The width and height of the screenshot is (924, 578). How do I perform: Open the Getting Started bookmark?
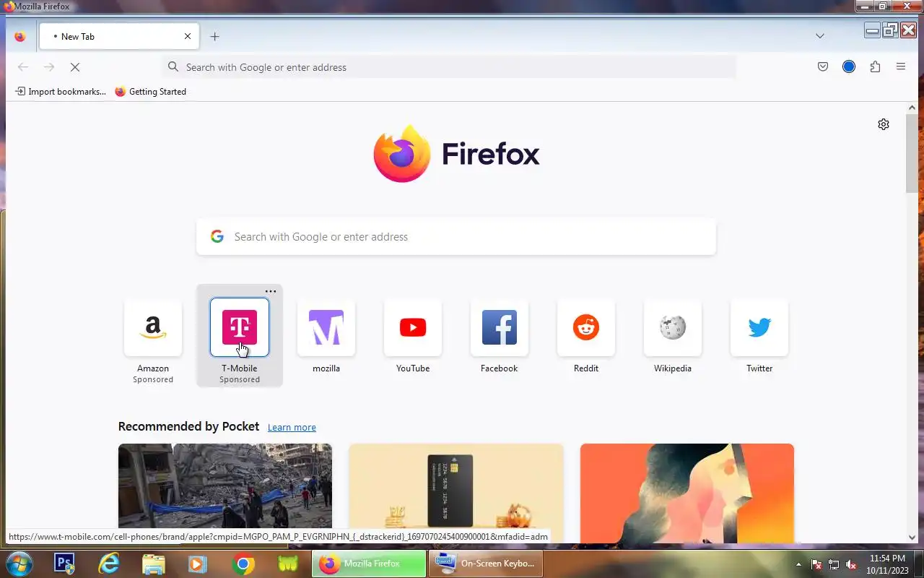(150, 92)
